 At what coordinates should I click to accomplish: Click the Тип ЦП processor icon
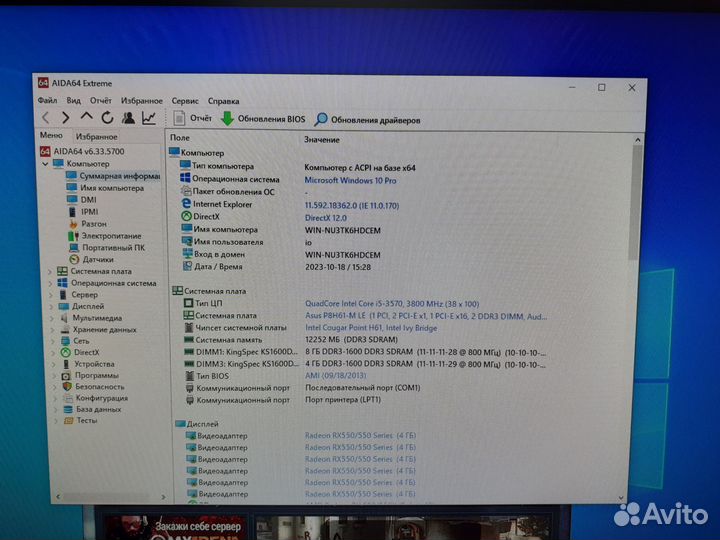tap(188, 303)
